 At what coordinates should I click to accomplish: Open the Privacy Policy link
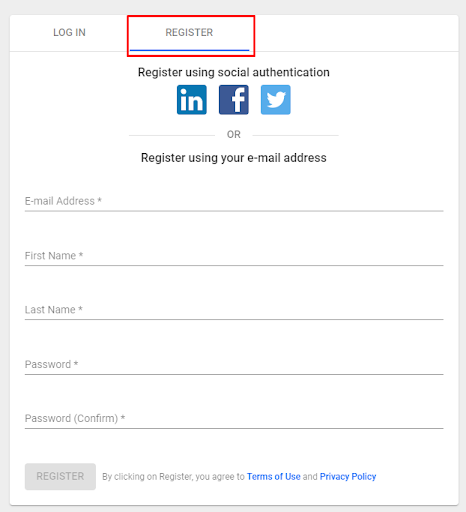tap(348, 477)
